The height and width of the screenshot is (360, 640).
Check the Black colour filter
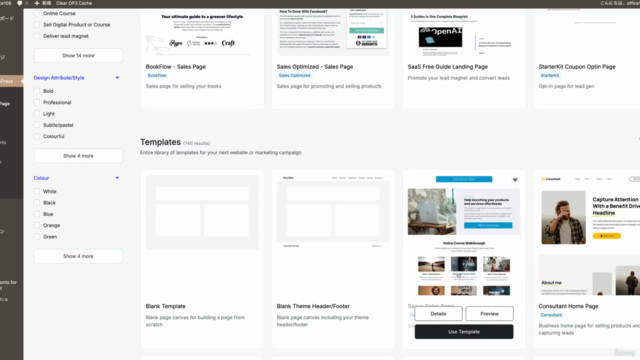(37, 203)
